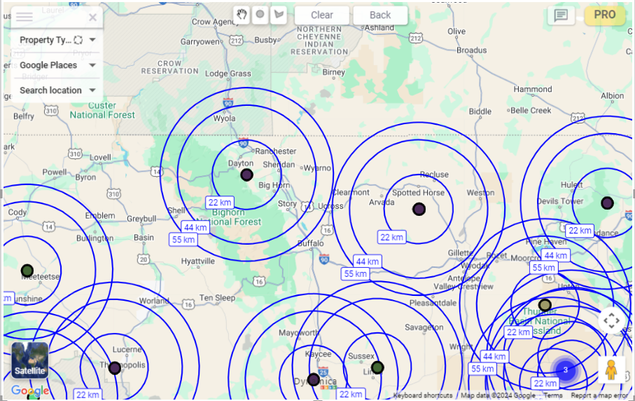The image size is (635, 401).
Task: Click the 44 km label near Buffalo circle
Action: coord(367,262)
